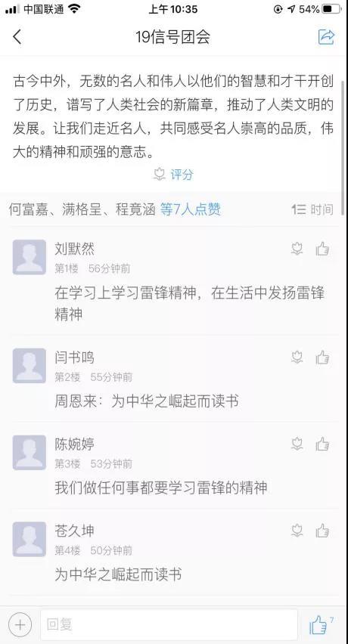The width and height of the screenshot is (348, 644).
Task: Open the share icon at top right
Action: click(x=327, y=37)
